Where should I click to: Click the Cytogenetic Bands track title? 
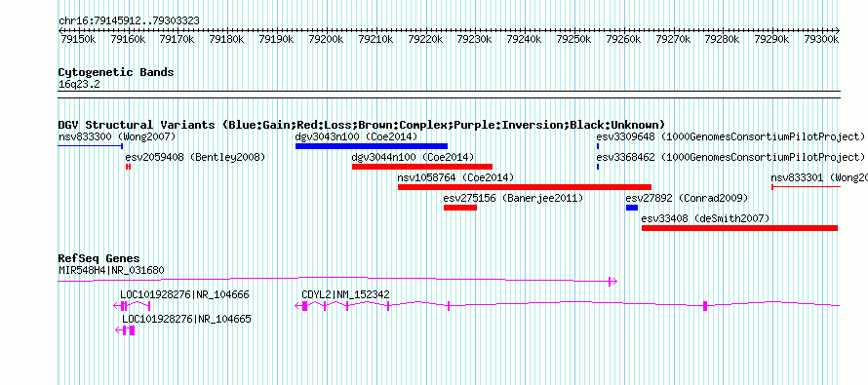(x=116, y=72)
